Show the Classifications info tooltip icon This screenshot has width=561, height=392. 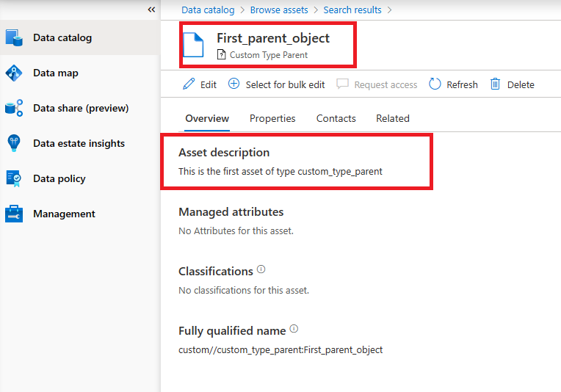261,270
